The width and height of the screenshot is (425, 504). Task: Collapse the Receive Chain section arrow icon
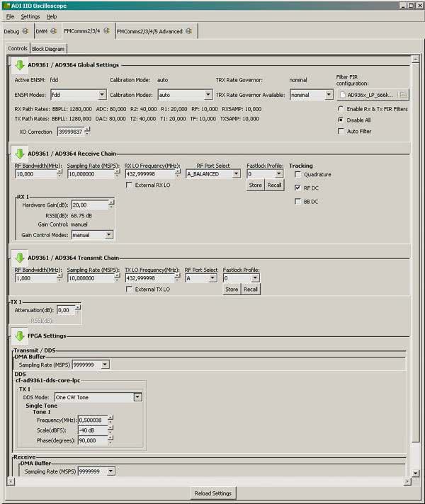point(19,154)
